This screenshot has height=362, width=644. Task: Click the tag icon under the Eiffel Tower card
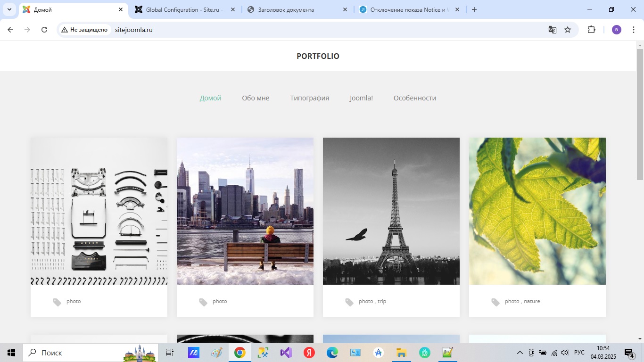click(x=349, y=302)
